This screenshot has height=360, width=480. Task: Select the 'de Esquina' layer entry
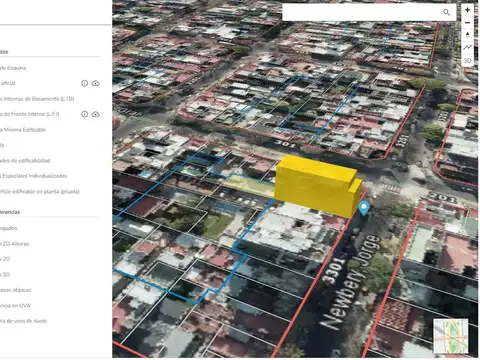[13, 68]
